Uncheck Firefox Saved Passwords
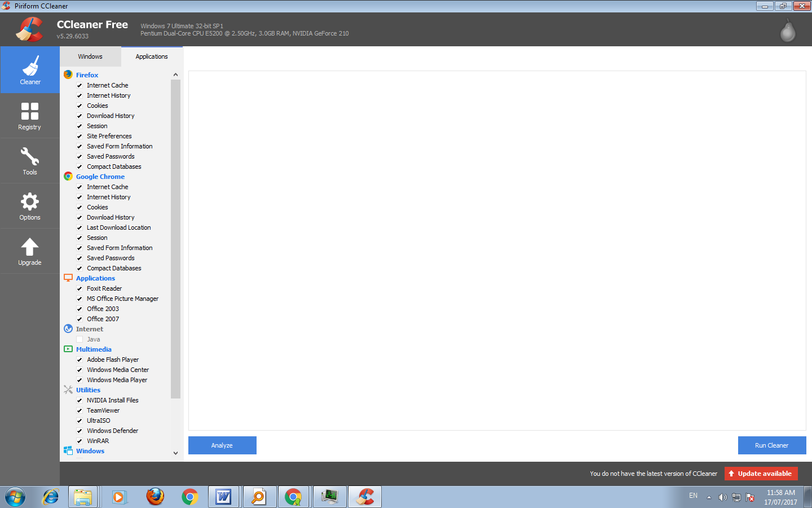 coord(80,156)
